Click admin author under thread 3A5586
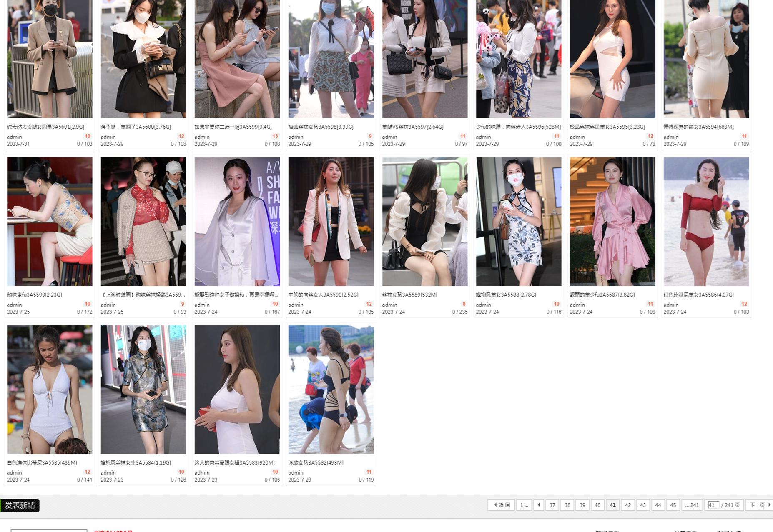773x532 pixels. (671, 305)
